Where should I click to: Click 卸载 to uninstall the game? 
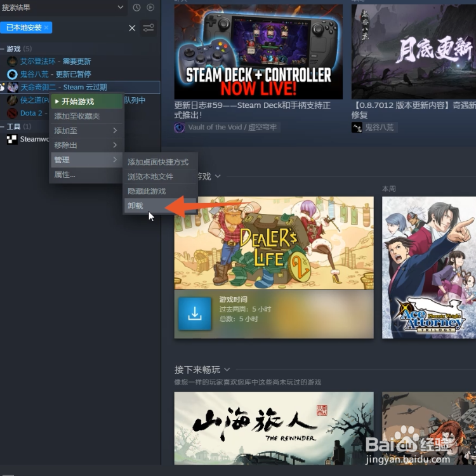click(x=161, y=206)
